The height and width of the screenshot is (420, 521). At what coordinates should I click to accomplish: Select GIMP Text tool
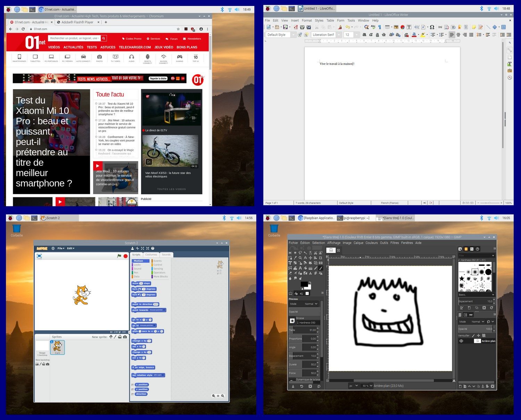click(300, 268)
